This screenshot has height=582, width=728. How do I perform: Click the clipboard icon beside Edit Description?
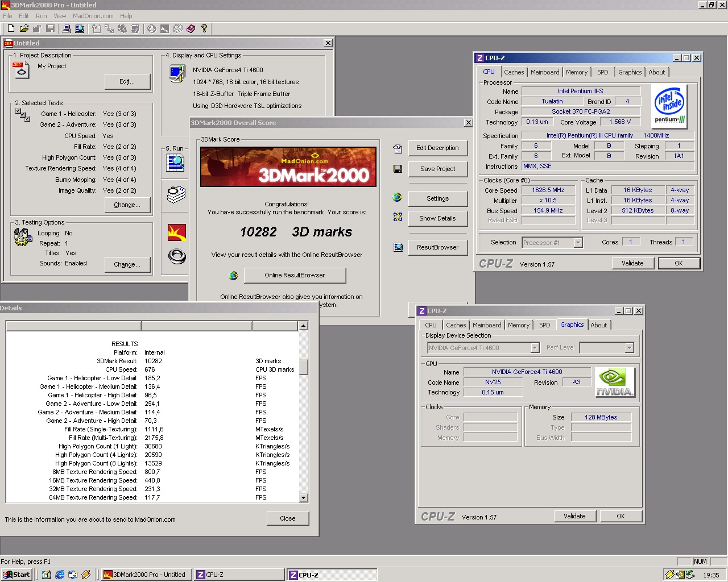coord(398,148)
